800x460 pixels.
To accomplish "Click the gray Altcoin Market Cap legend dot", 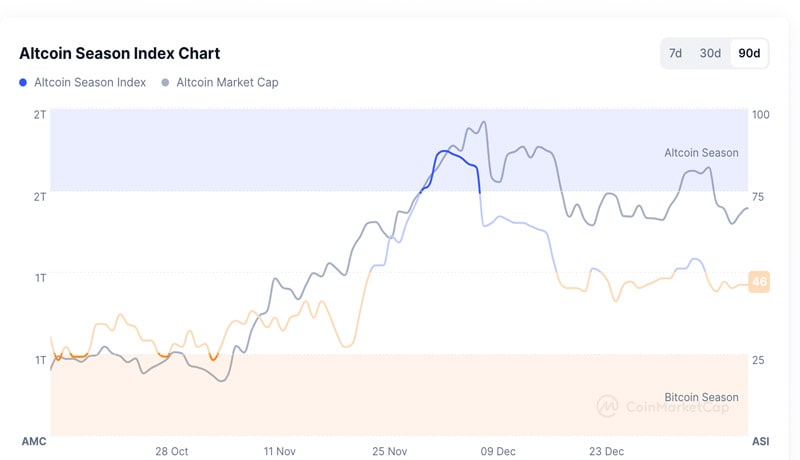I will pos(166,82).
